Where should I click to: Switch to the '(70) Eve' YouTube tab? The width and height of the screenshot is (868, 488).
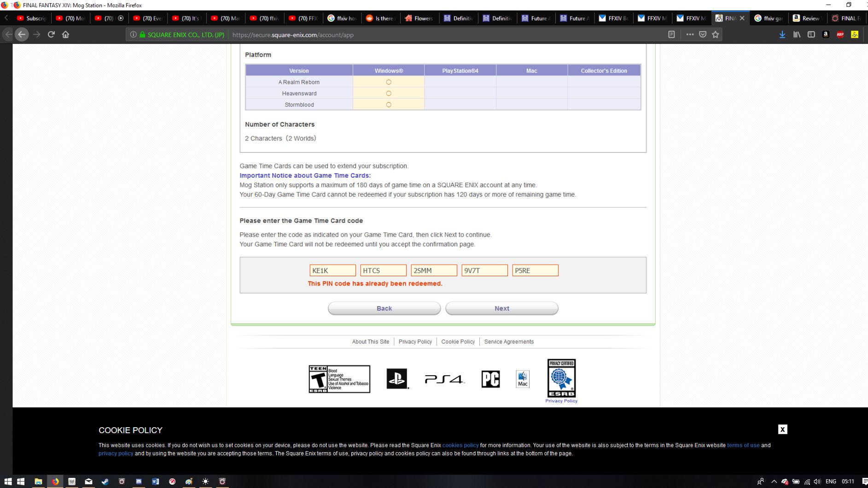(148, 18)
